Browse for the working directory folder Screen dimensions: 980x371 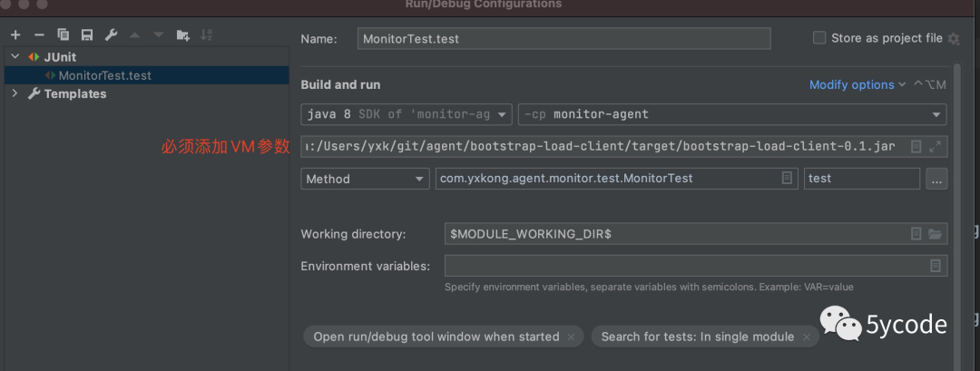(x=936, y=234)
